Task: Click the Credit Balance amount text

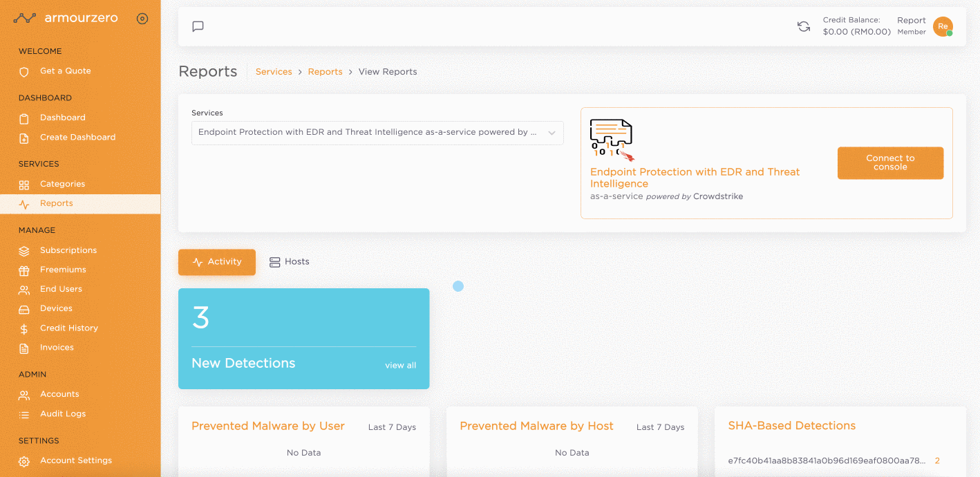Action: pyautogui.click(x=857, y=32)
